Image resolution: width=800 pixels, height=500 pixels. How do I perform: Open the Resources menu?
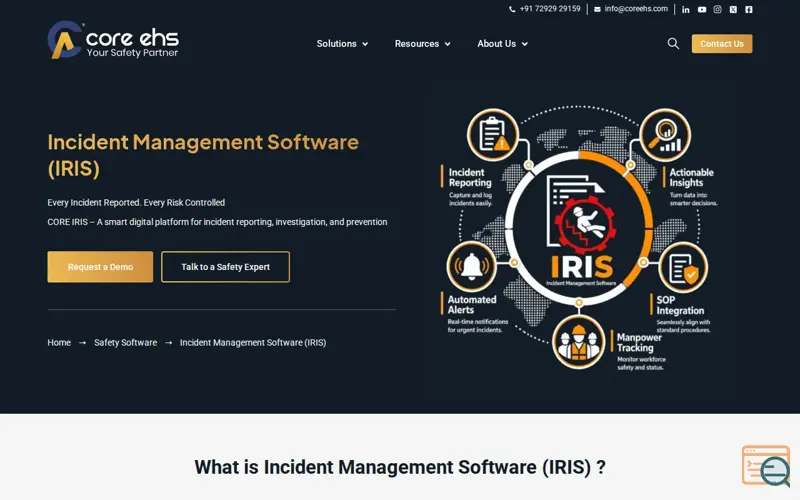422,44
